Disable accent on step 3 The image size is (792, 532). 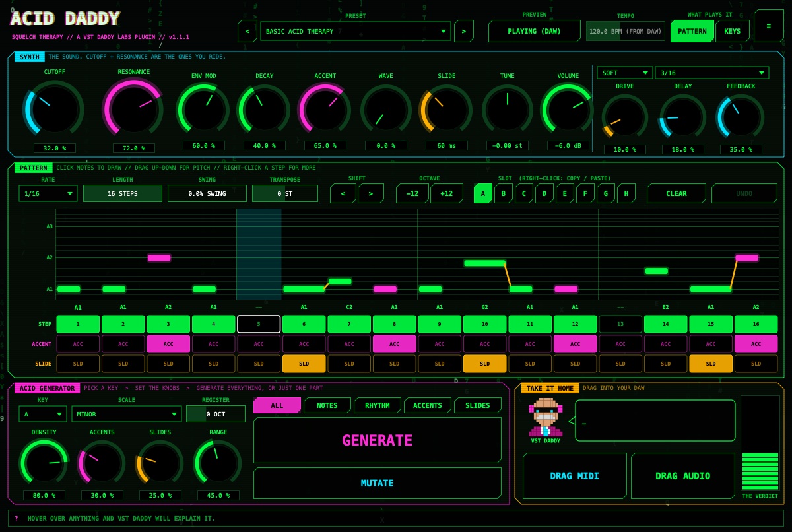click(168, 344)
